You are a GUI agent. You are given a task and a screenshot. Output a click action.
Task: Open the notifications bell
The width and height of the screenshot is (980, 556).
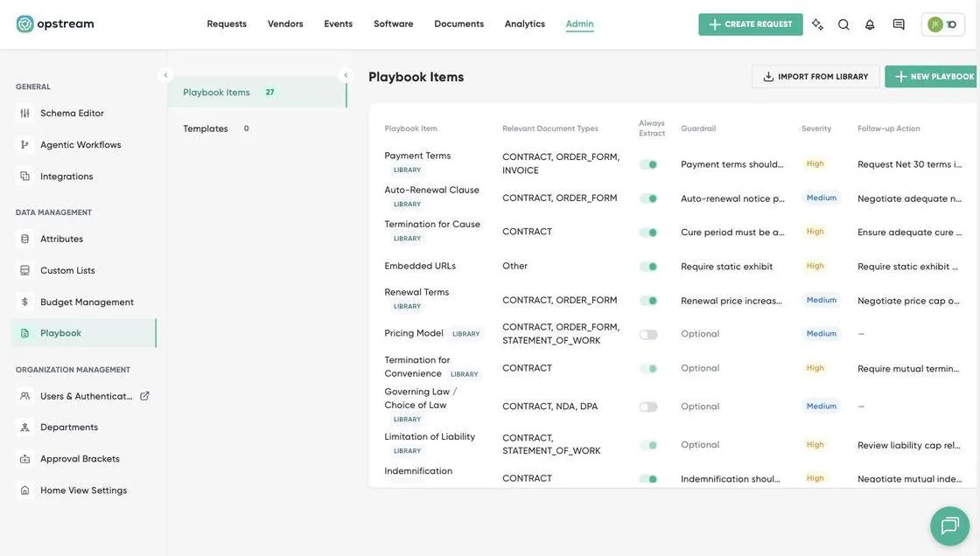coord(870,24)
